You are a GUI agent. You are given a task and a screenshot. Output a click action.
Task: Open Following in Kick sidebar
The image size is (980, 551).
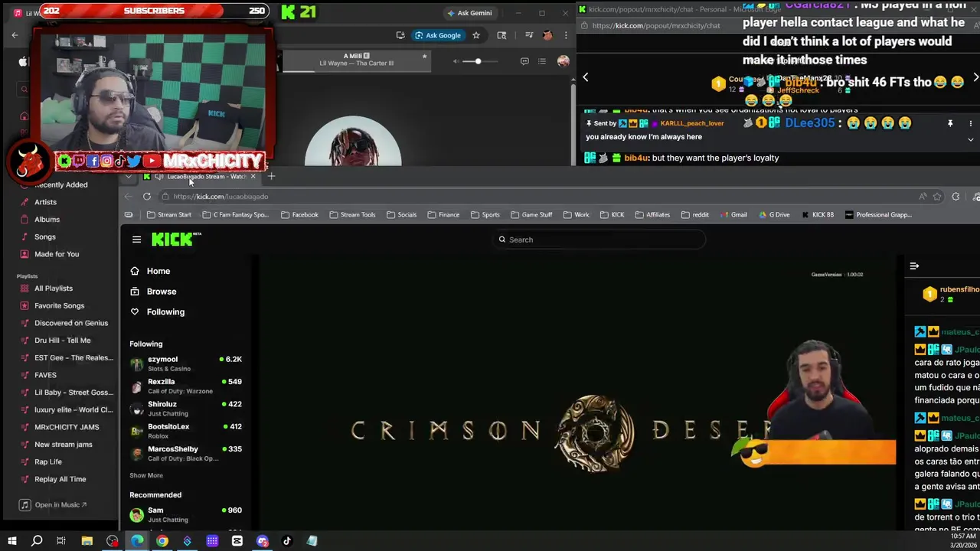point(157,311)
